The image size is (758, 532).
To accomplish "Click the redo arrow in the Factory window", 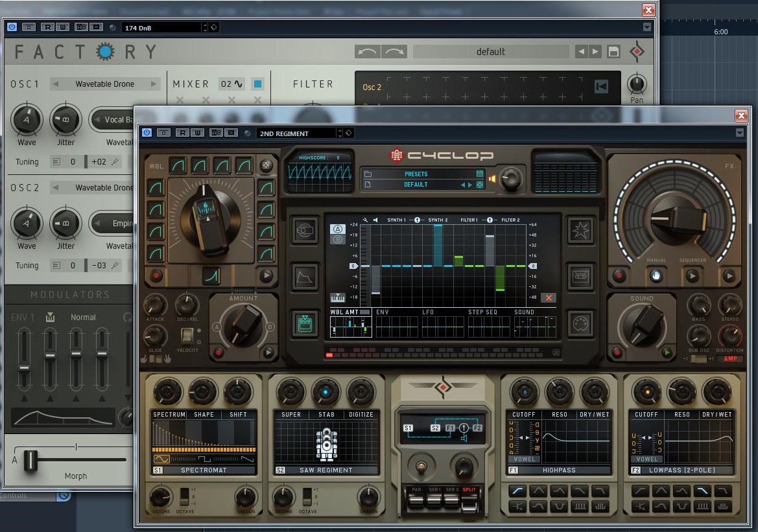I will coord(394,52).
